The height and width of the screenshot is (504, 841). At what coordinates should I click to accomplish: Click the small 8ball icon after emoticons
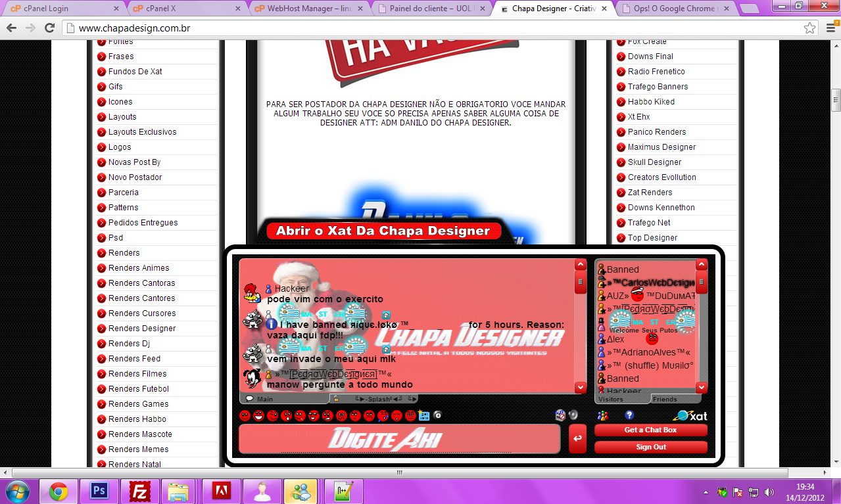[438, 415]
